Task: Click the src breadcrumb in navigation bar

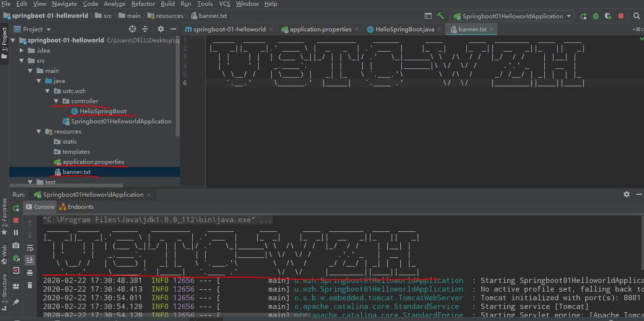Action: pyautogui.click(x=103, y=16)
